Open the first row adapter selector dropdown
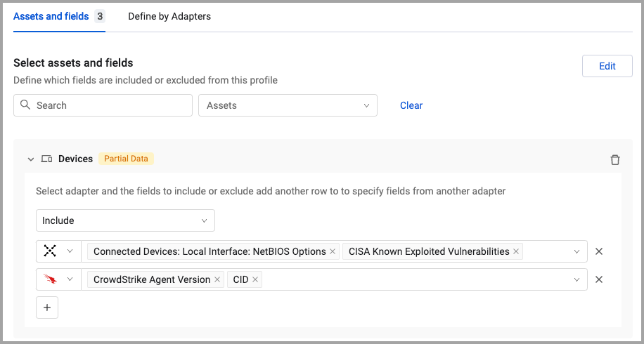 tap(69, 251)
